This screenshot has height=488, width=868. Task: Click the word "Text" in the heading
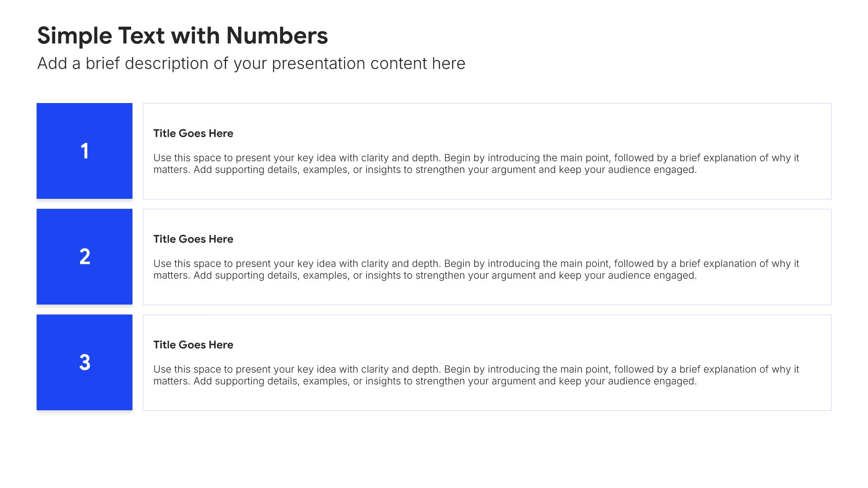point(141,36)
